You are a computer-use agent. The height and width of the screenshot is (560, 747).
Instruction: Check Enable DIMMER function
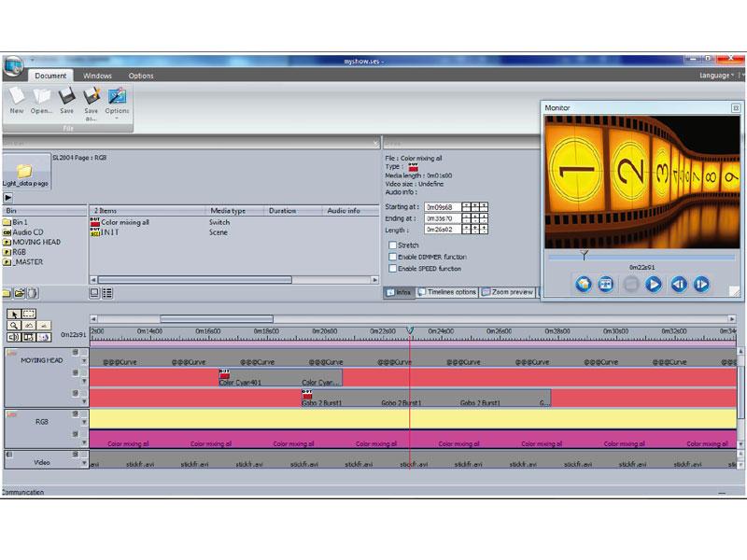[x=393, y=257]
